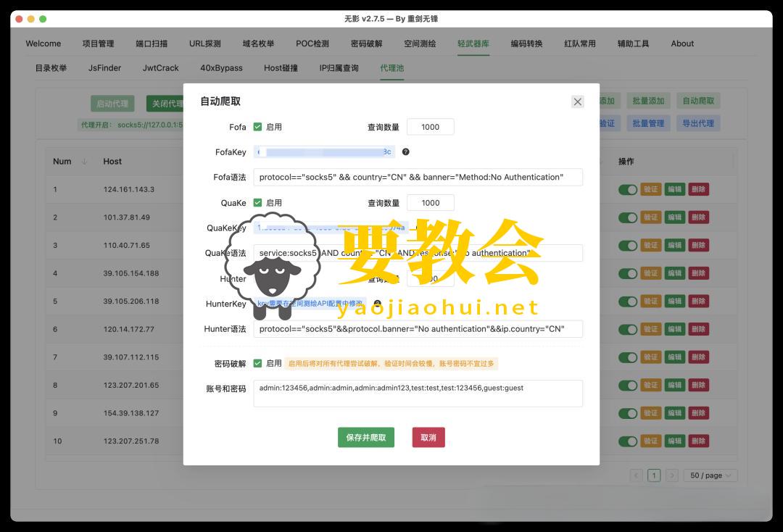Screen dimensions: 783x532
Task: Click the 保存并爬取 button
Action: [x=366, y=437]
